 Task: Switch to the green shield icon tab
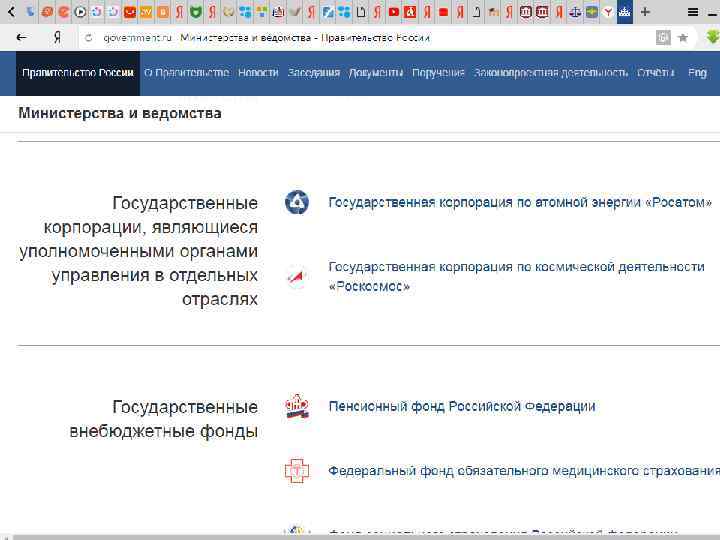[x=196, y=12]
